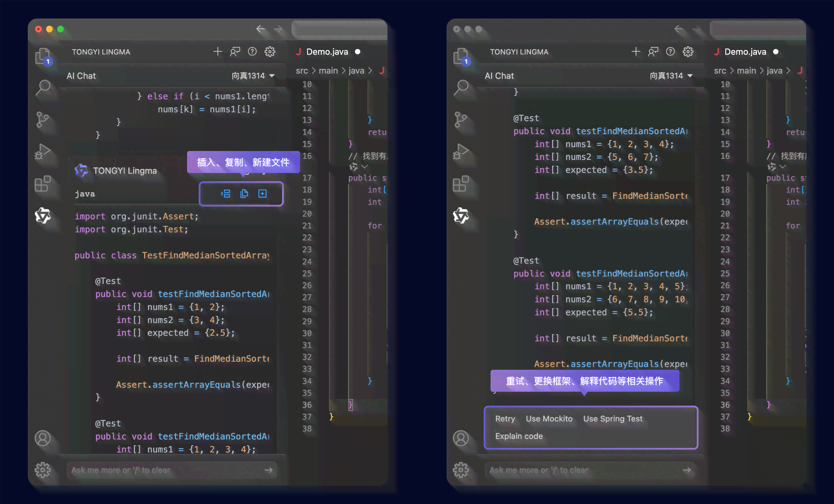Click AI Chat heading in left window
834x504 pixels.
point(81,76)
